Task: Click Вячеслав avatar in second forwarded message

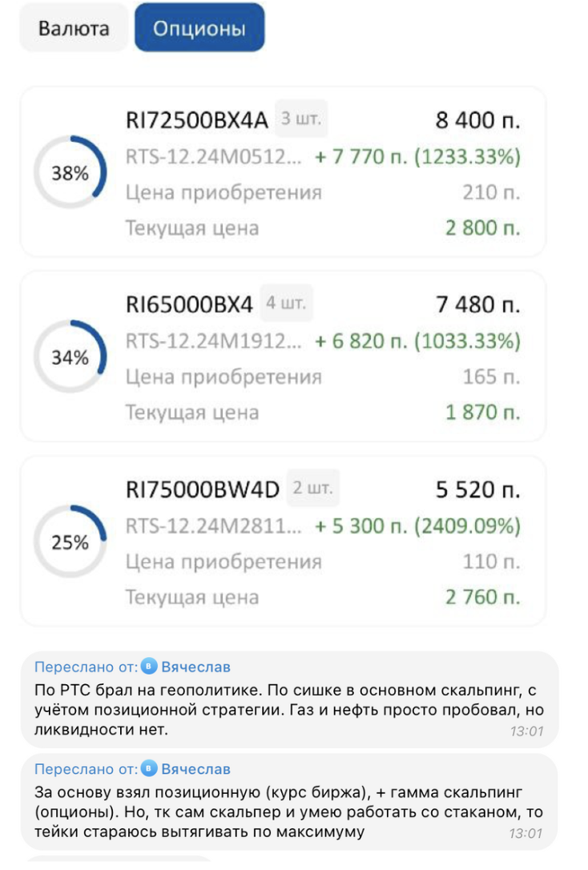Action: [149, 768]
